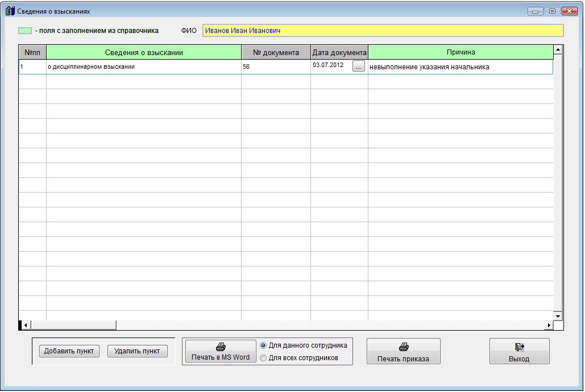Click Удалить пункт button
Screen dimensions: 585x392
[138, 351]
